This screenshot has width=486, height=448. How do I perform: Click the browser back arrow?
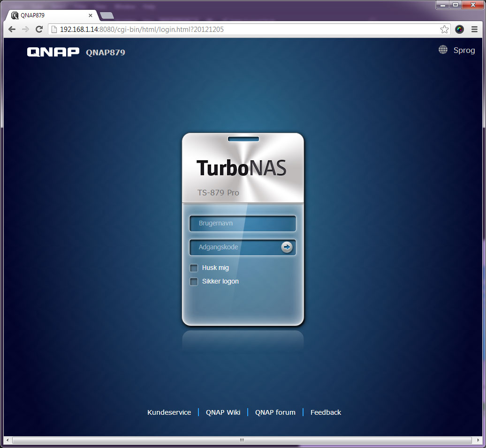click(x=12, y=30)
